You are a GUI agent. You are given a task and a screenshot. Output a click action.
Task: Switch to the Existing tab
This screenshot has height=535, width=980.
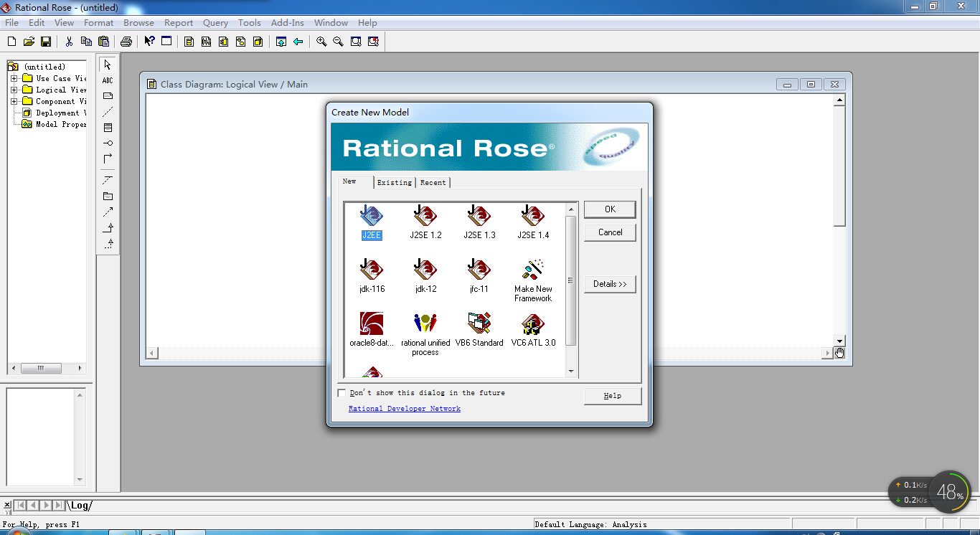(395, 183)
